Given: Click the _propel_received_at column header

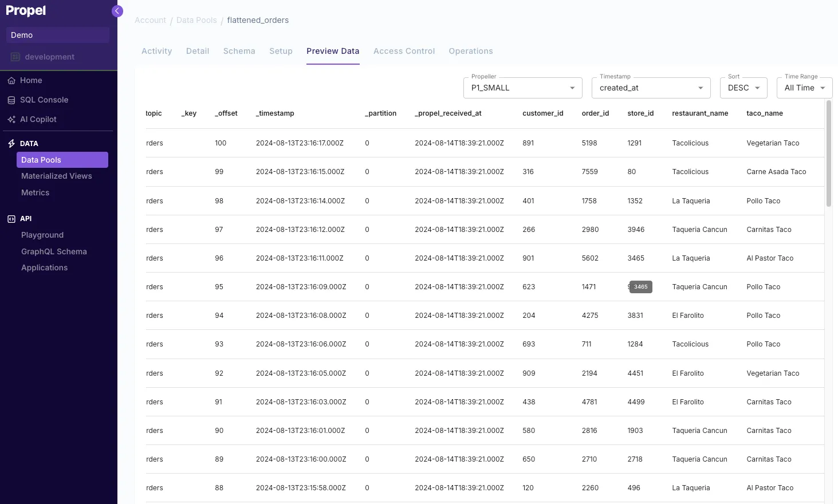Looking at the screenshot, I should (448, 113).
